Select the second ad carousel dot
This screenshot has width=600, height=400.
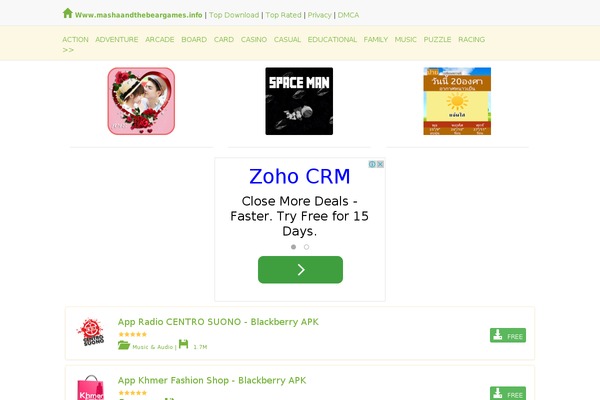307,247
